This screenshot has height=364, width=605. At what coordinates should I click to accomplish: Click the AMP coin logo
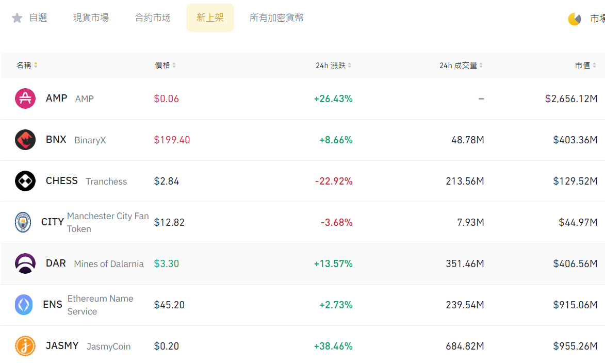[25, 98]
